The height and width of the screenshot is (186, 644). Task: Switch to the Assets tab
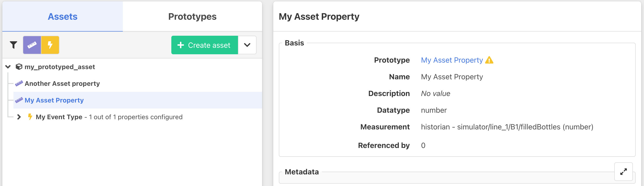(x=62, y=16)
